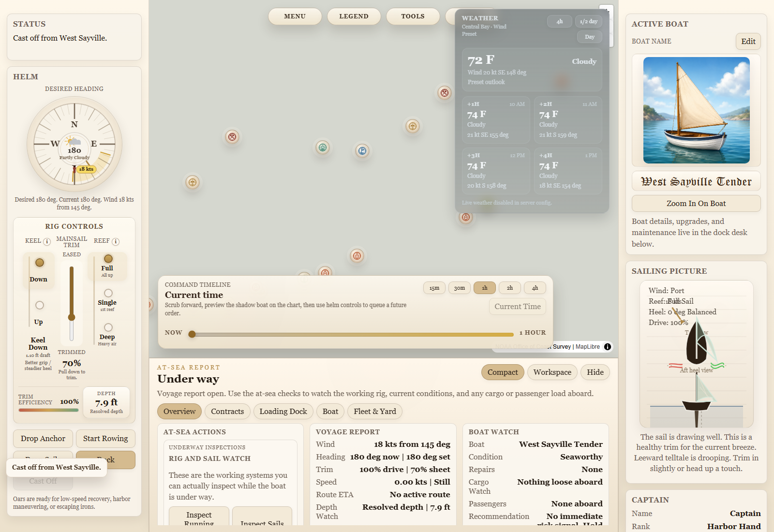Click the '72 F' current temperature
The image size is (774, 532).
[481, 60]
